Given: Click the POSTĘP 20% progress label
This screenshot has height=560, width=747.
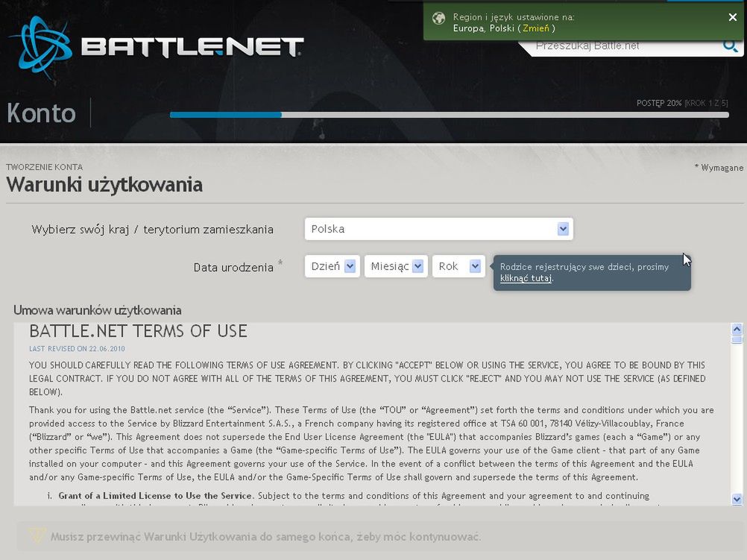Looking at the screenshot, I should [659, 103].
